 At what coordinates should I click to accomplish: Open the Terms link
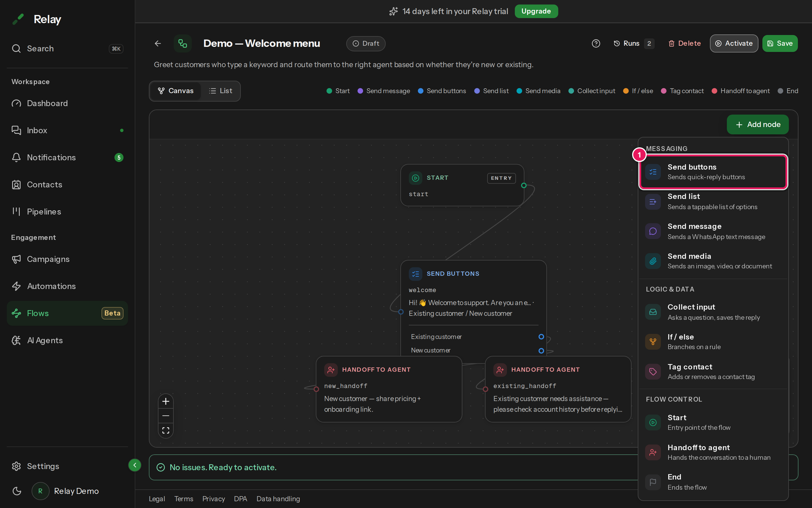pyautogui.click(x=184, y=499)
